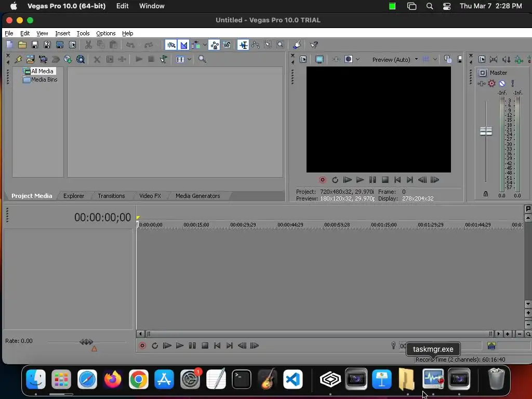This screenshot has width=532, height=399.
Task: Click the What's This help icon
Action: coord(314,45)
